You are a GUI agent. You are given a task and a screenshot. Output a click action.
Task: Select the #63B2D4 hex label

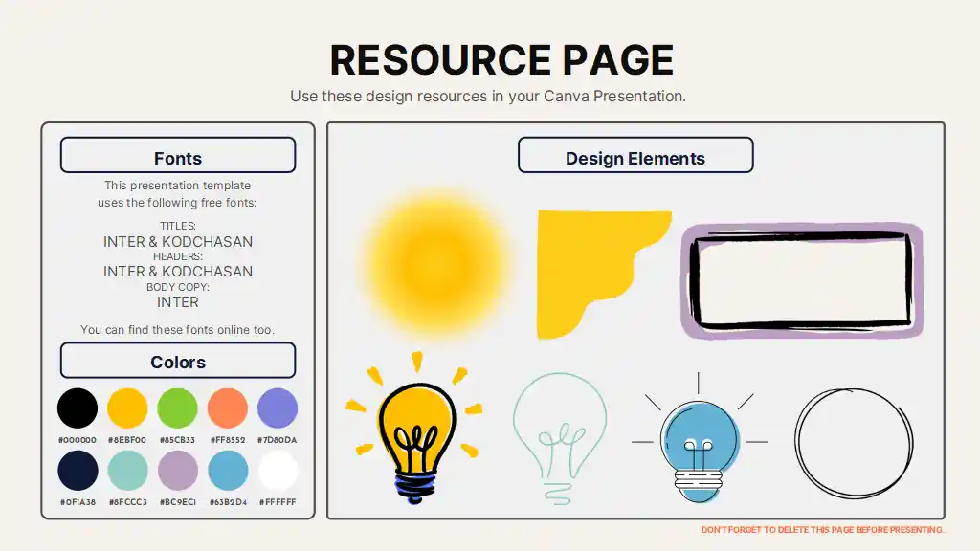pyautogui.click(x=228, y=502)
